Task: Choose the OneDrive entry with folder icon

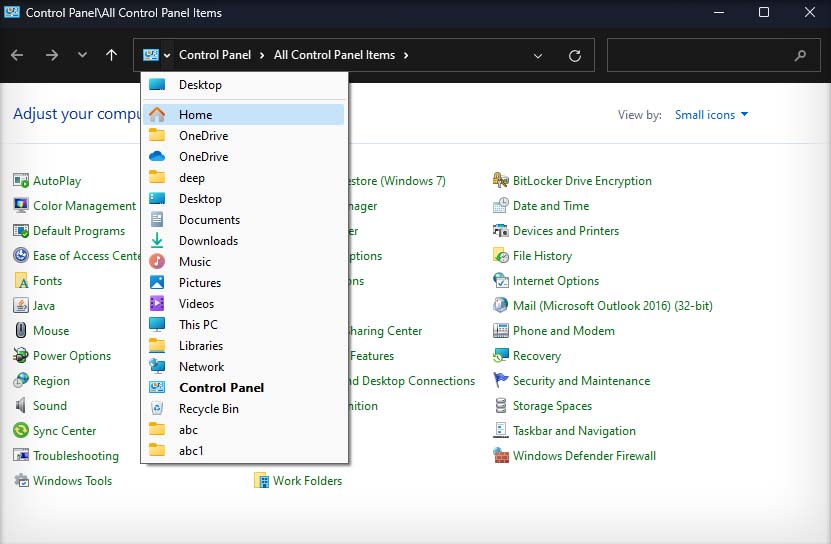Action: pyautogui.click(x=244, y=136)
